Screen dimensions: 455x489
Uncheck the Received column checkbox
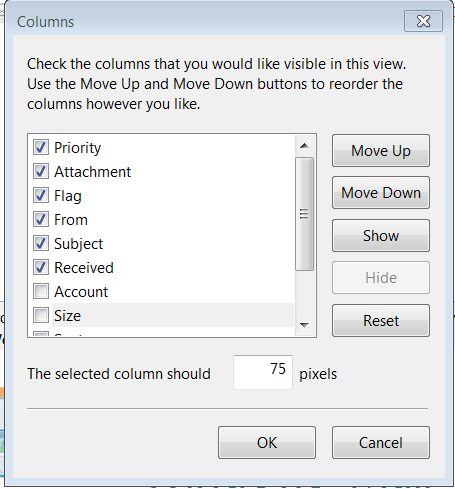(41, 267)
